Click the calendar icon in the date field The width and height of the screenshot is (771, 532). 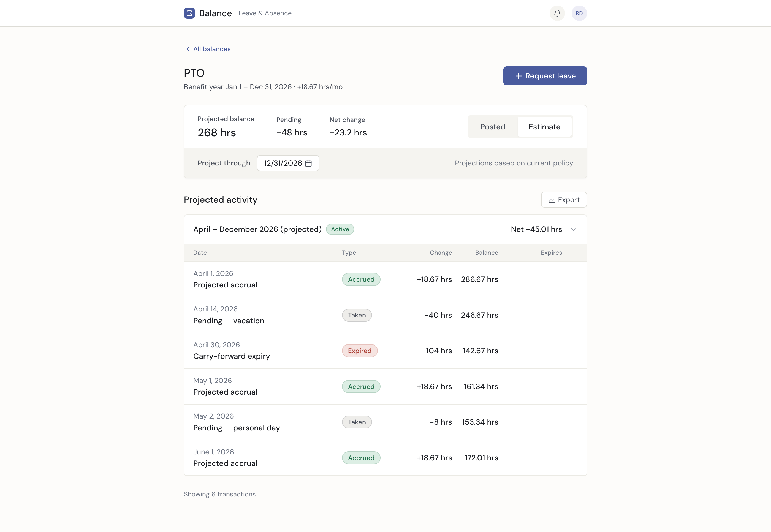pos(308,163)
